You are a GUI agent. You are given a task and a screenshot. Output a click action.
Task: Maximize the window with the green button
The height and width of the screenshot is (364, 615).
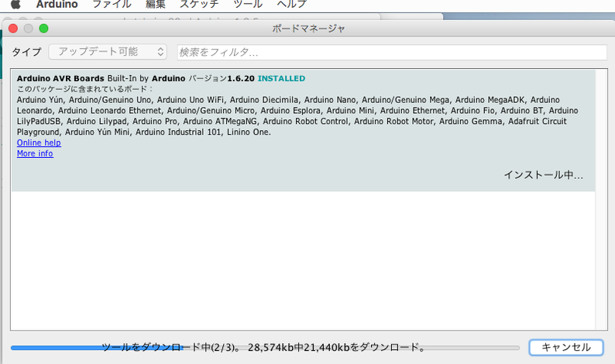point(43,29)
